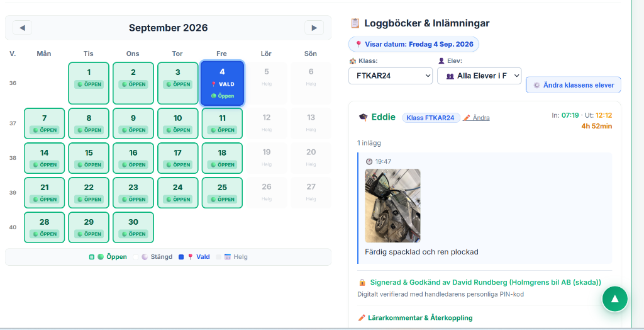Screen dimensions: 644x330
Task: Select September 16 open day
Action: tap(133, 158)
